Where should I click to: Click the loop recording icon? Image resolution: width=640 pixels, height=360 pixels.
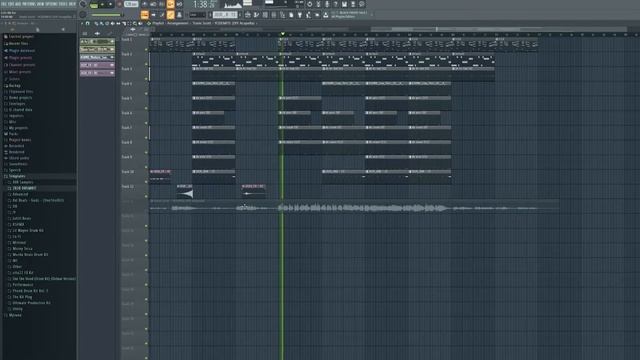[179, 4]
